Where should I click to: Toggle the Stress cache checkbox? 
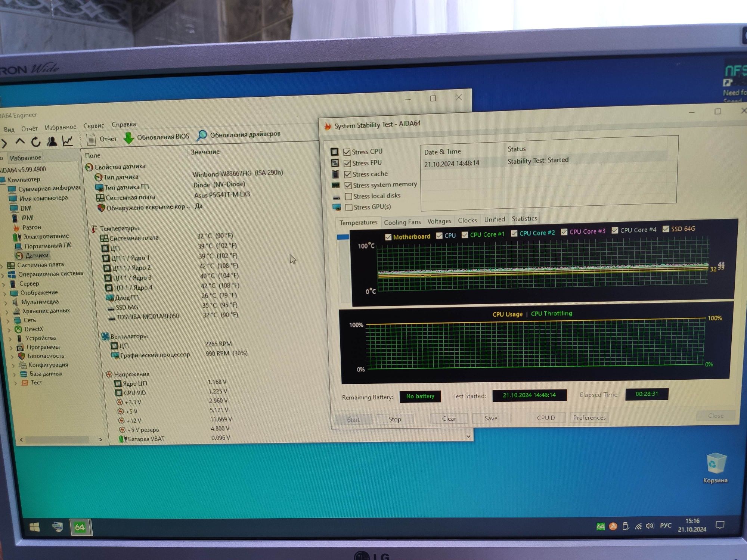[348, 174]
